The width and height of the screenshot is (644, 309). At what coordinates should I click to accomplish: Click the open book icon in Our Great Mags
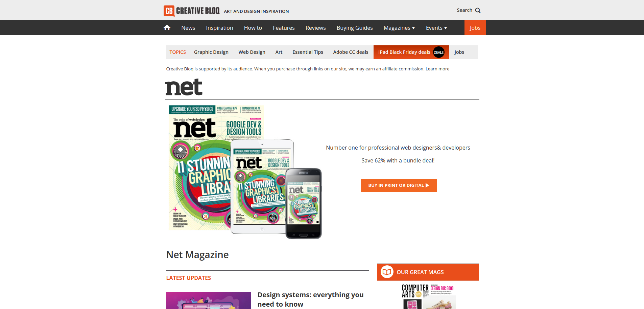coord(387,272)
